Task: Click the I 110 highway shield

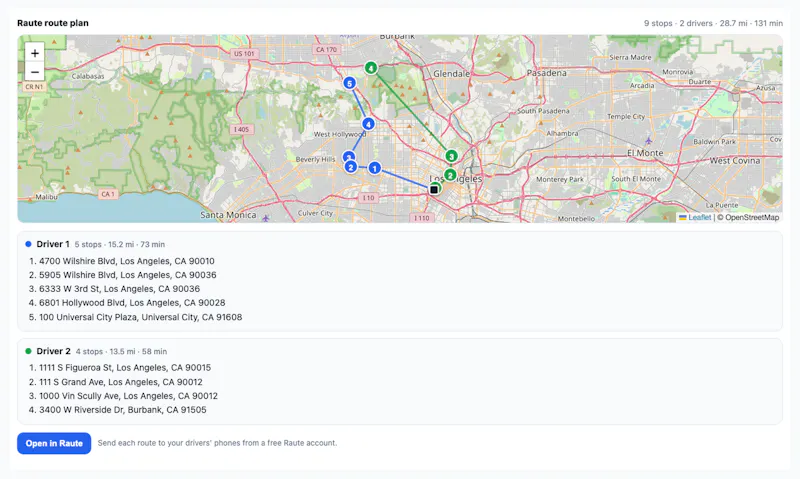Action: point(422,218)
